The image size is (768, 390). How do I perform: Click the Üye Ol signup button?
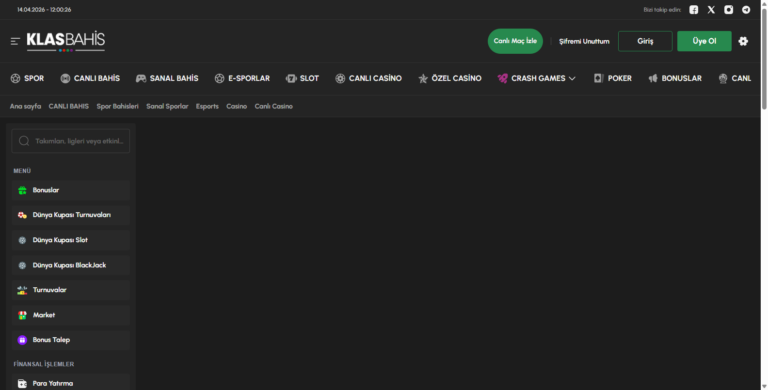704,41
